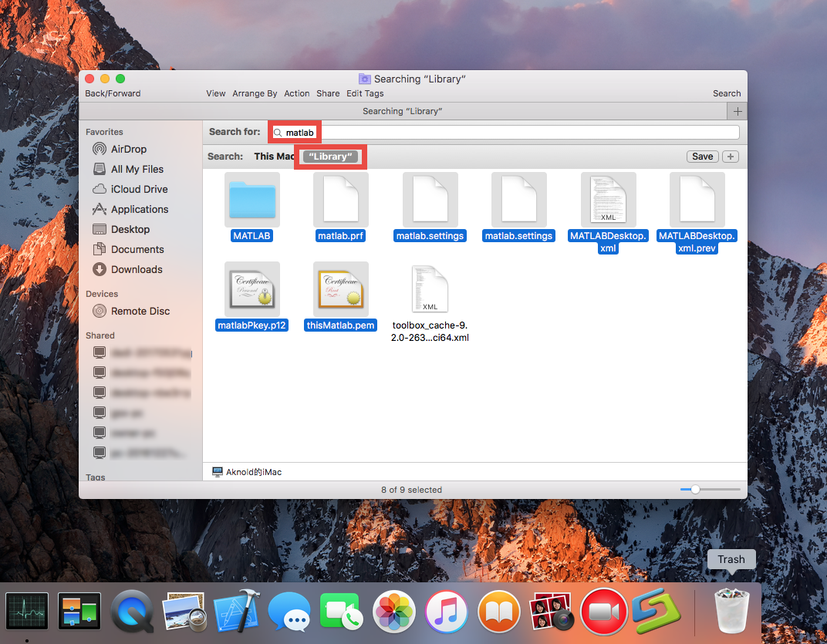Image resolution: width=827 pixels, height=644 pixels.
Task: Open the Trash from the Dock
Action: pyautogui.click(x=730, y=612)
